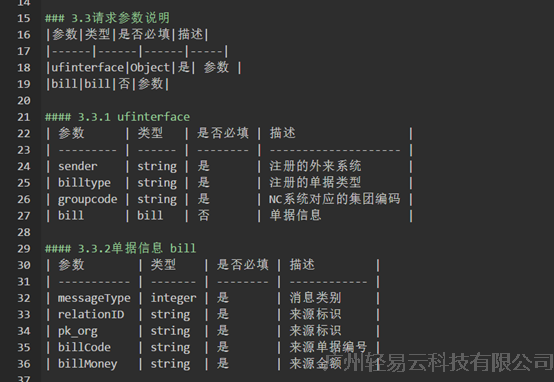Screen dimensions: 554x382
Task: Click the description 'NC系统对应的集团编码'
Action: pyautogui.click(x=335, y=199)
